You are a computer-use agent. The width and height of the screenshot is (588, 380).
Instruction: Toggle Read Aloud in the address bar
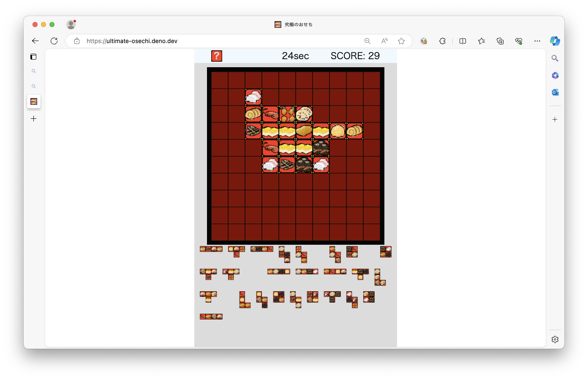pyautogui.click(x=384, y=41)
